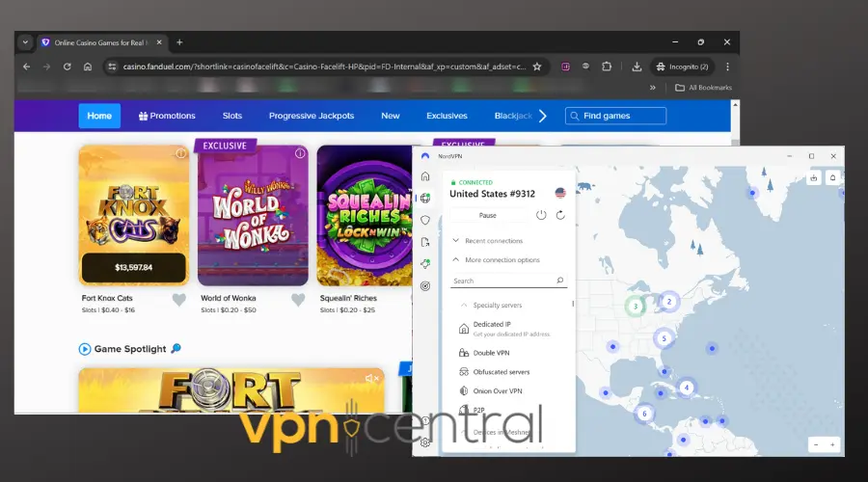The width and height of the screenshot is (868, 482).
Task: Click the Incognito (2) indicator
Action: click(x=682, y=67)
